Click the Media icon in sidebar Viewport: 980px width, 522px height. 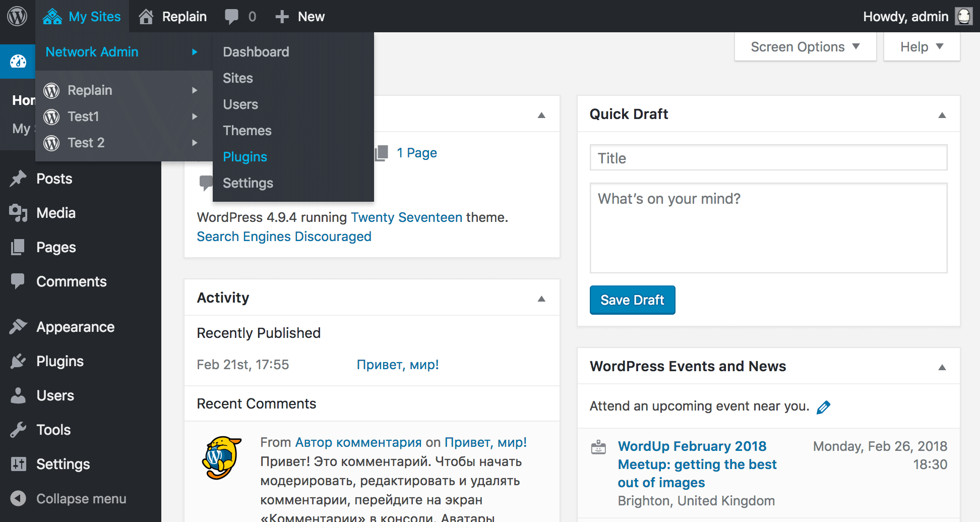tap(18, 213)
